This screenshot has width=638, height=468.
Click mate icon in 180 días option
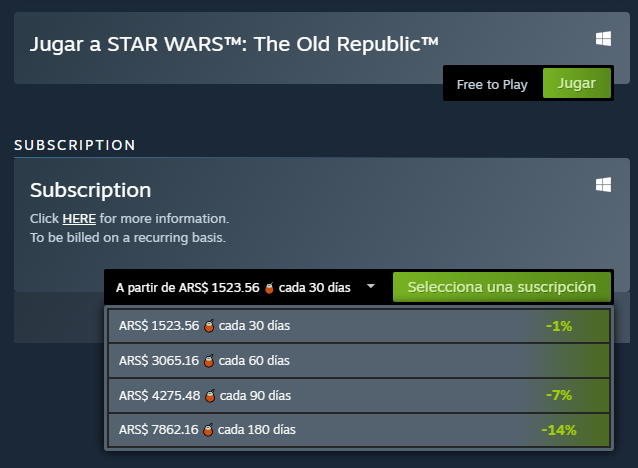[208, 430]
